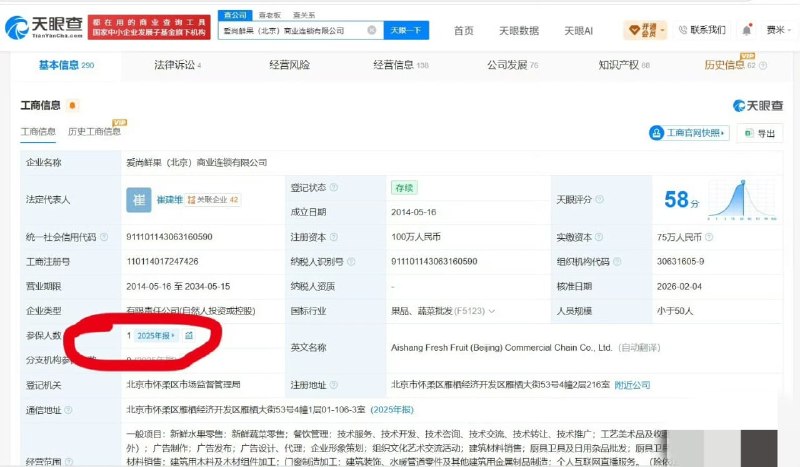Click the help icon next to 组织机构代码

(617, 262)
